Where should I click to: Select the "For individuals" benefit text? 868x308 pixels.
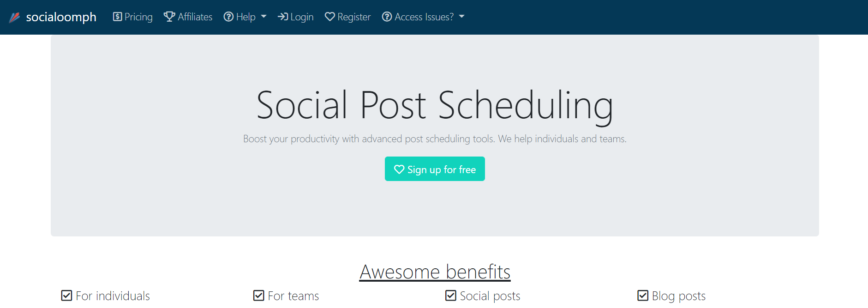113,296
